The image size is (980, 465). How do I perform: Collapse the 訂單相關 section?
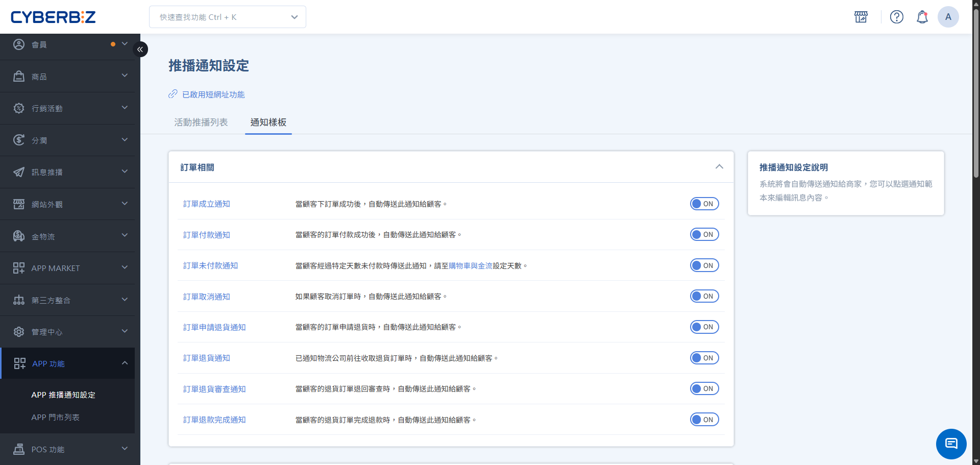click(x=719, y=167)
